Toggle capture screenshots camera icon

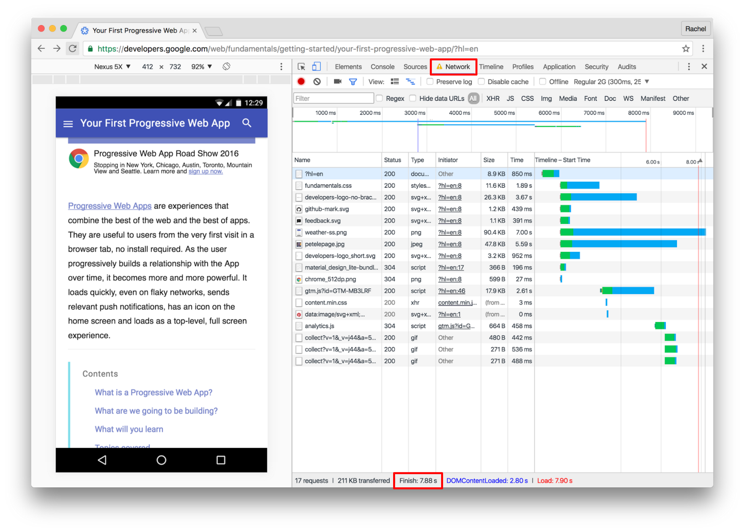point(338,81)
